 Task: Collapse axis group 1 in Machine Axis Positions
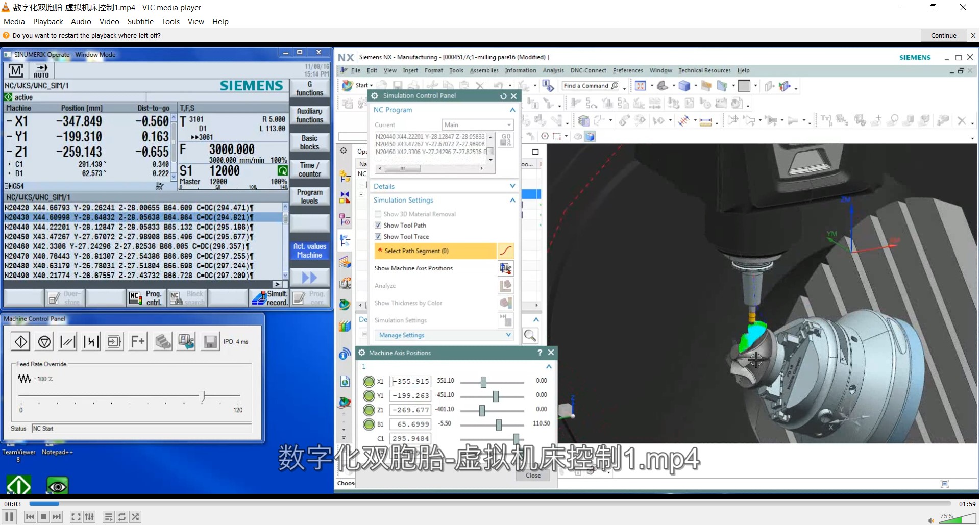[x=549, y=366]
